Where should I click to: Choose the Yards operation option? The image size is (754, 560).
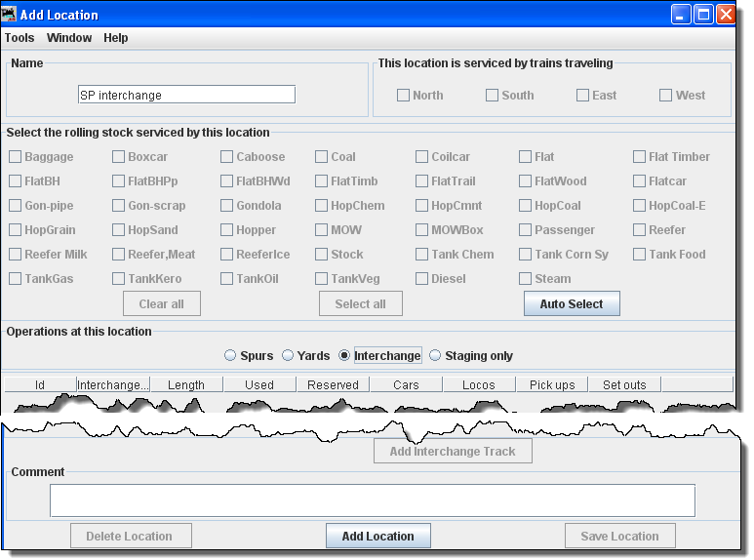289,356
